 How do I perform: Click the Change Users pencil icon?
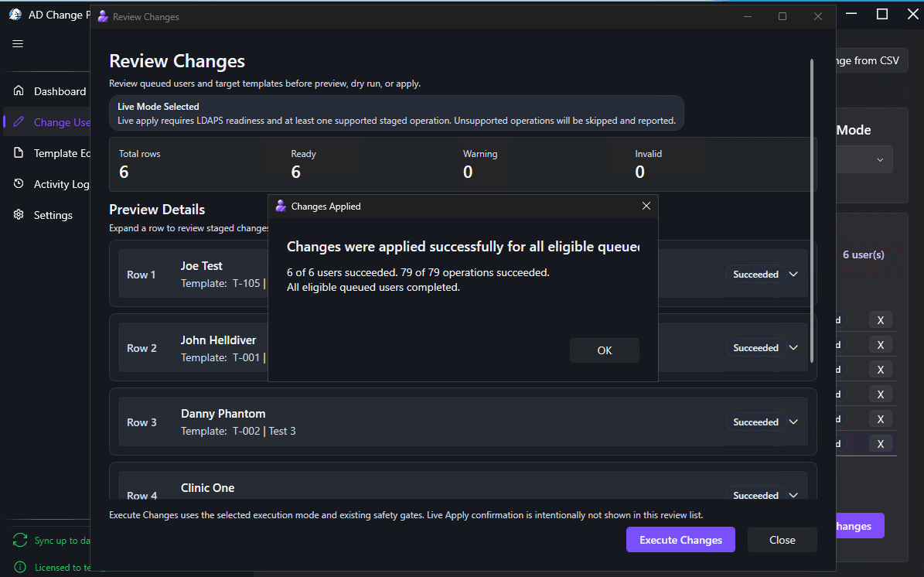pos(19,121)
